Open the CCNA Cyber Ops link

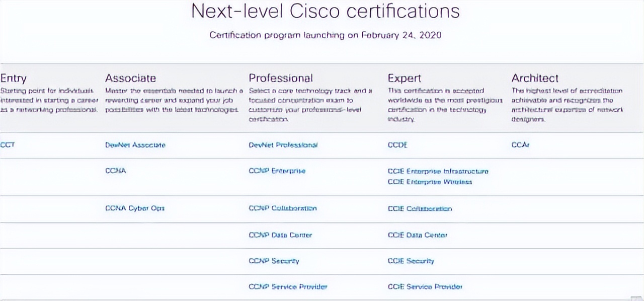pyautogui.click(x=134, y=208)
